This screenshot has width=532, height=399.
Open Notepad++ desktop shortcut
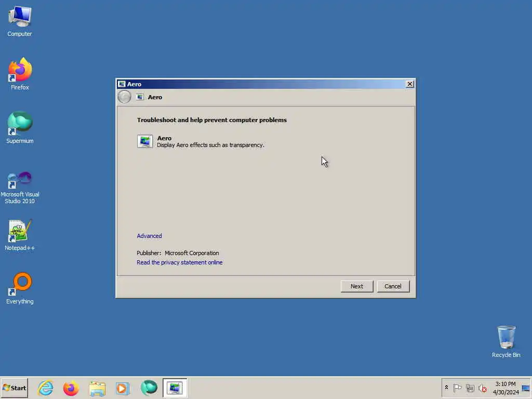click(x=20, y=235)
